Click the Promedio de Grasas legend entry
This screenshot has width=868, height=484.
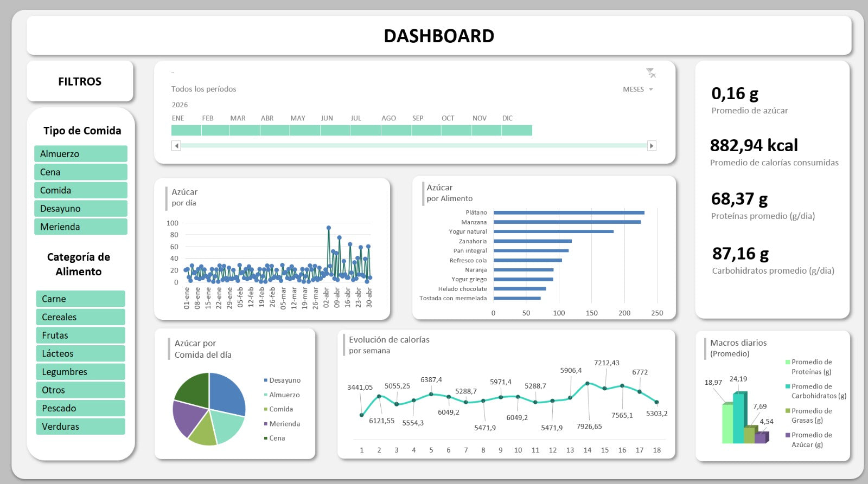[x=808, y=416]
